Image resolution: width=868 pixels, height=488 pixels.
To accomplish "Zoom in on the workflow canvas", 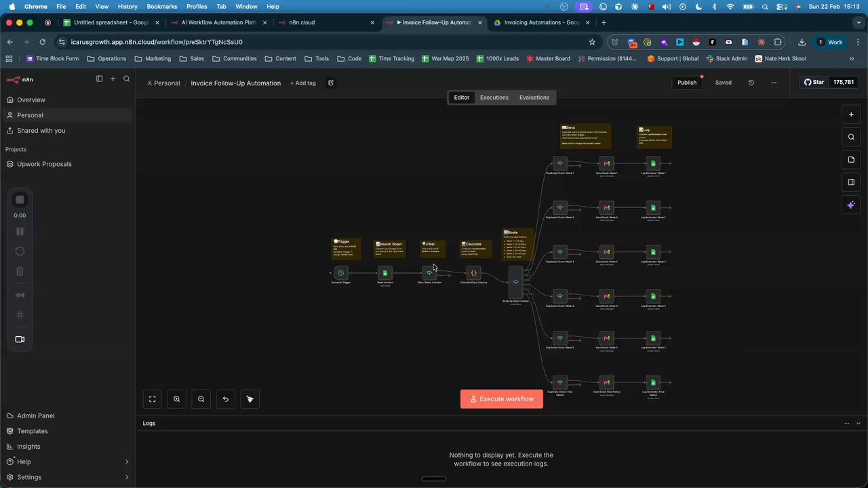I will (x=177, y=399).
